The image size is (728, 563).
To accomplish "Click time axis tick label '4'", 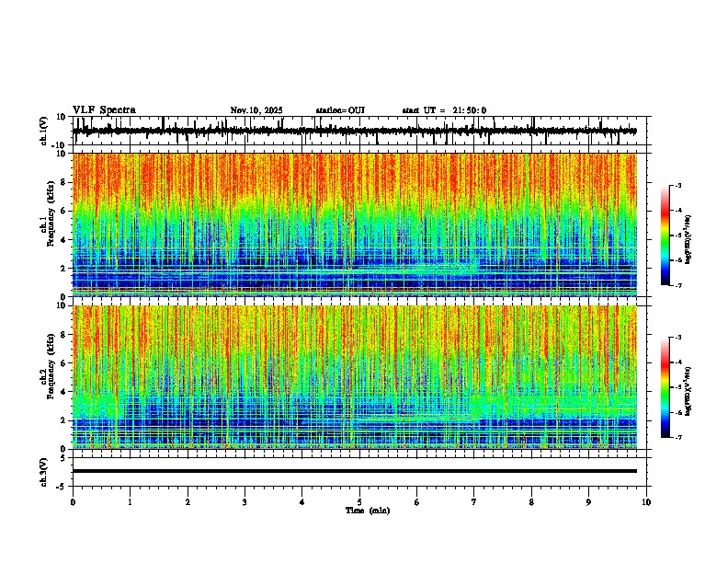I will (x=302, y=502).
